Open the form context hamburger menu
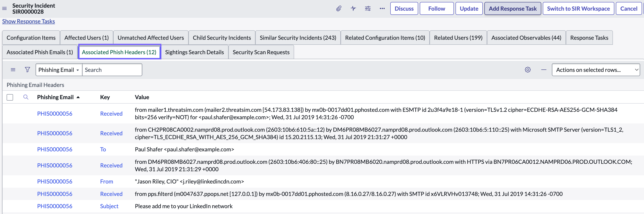Viewport: 644px width, 214px height. [4, 9]
